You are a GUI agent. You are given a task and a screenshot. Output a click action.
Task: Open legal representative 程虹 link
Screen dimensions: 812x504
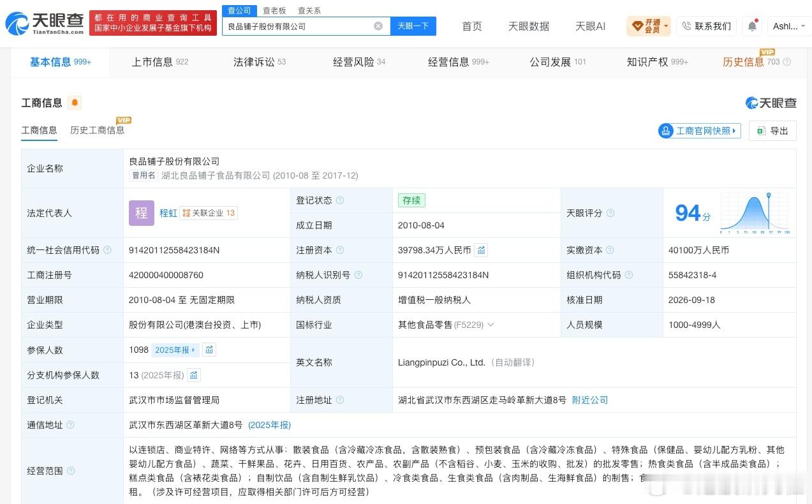[168, 213]
